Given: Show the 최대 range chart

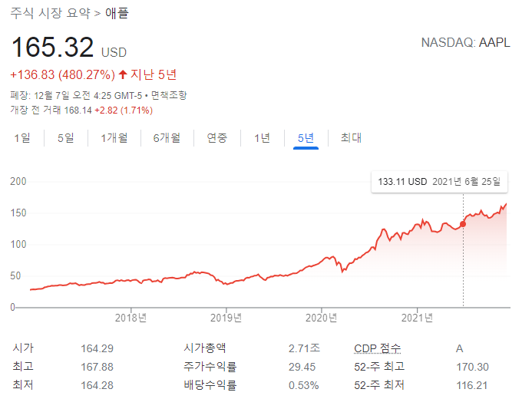Looking at the screenshot, I should click(351, 138).
